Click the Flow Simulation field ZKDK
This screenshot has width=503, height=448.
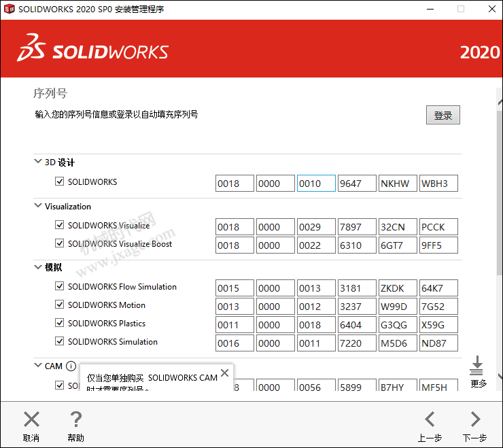coord(398,288)
